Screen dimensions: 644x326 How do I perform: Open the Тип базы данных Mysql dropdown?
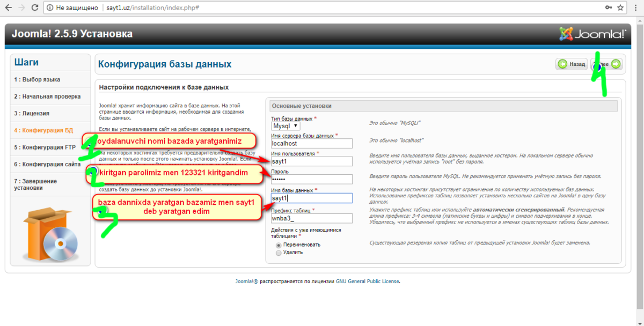coord(285,126)
